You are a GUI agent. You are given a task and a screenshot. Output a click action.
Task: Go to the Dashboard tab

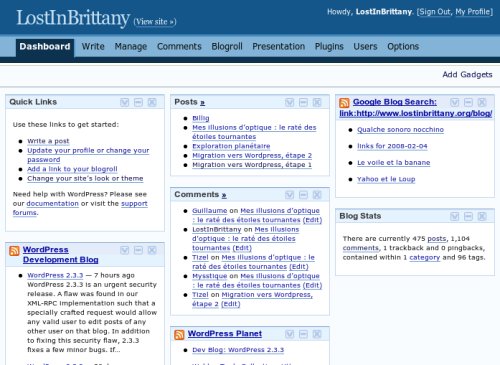pos(45,47)
